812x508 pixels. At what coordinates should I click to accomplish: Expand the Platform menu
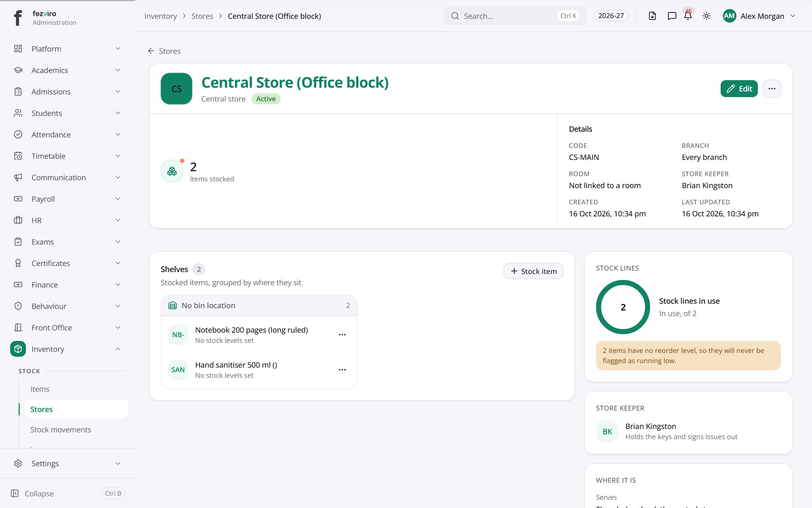click(68, 49)
